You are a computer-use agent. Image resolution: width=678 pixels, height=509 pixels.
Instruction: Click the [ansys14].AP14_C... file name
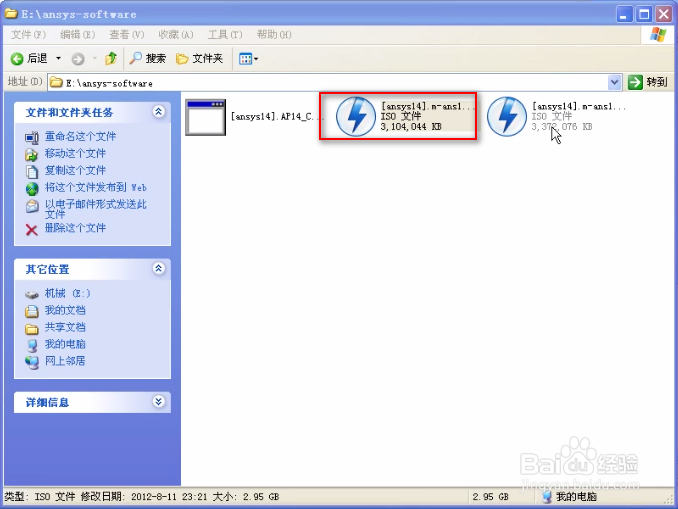(277, 117)
